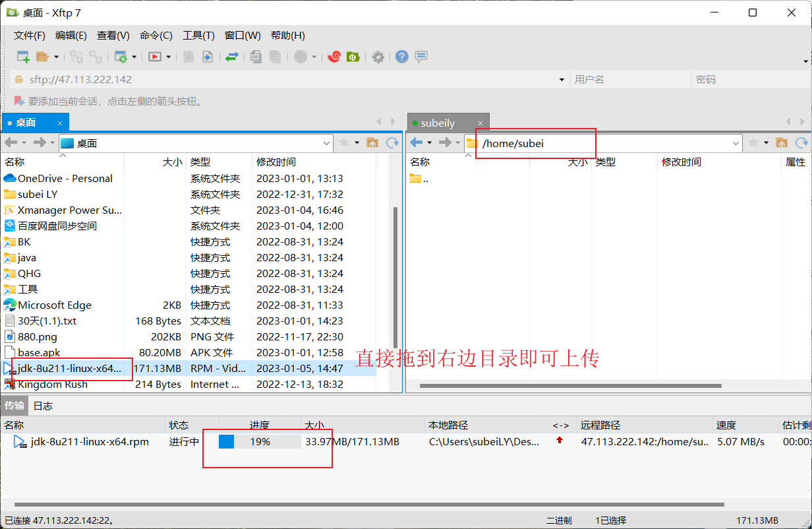Screen dimensions: 812x529
Task: Refresh the local file pane
Action: click(393, 142)
